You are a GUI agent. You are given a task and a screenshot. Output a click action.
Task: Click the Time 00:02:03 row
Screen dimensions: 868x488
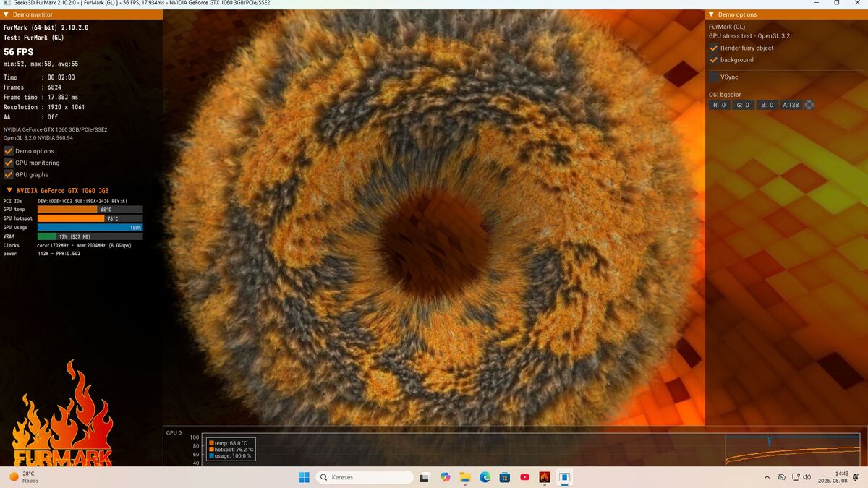tap(39, 77)
